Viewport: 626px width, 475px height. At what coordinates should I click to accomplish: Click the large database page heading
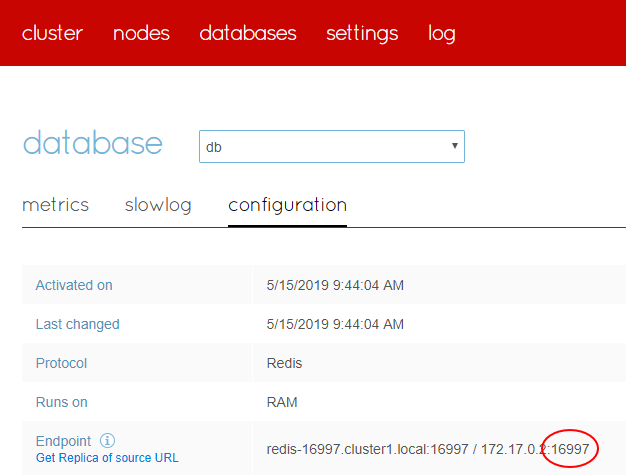(x=92, y=143)
